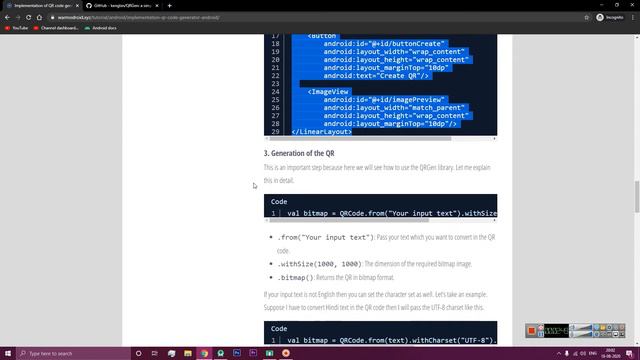
Task: Click the taskbar 'Type here to search' box
Action: [x=73, y=353]
